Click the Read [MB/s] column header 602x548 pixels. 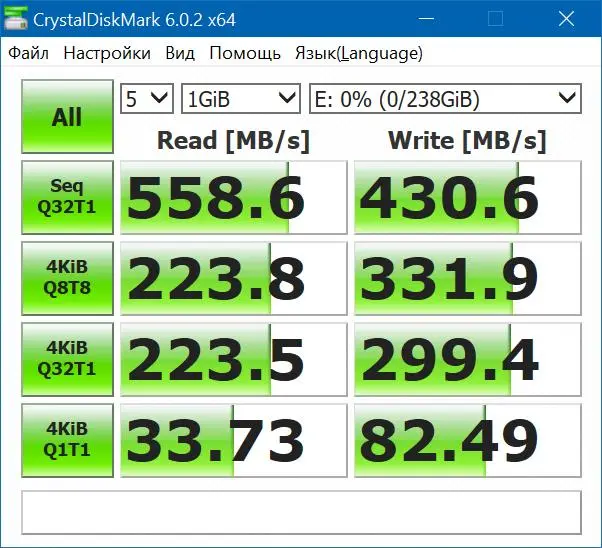[x=233, y=141]
